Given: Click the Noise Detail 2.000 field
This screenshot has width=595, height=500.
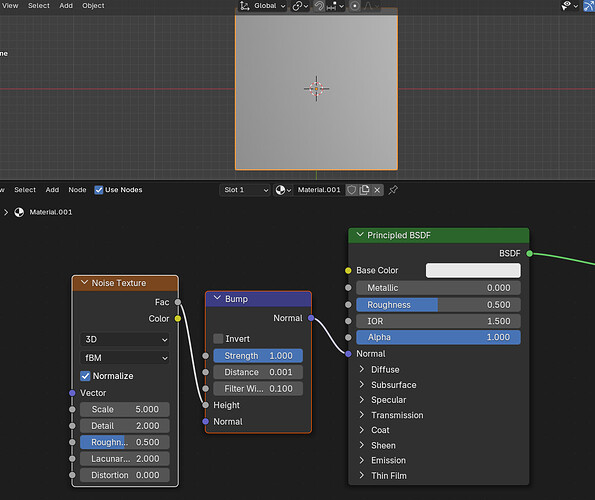Looking at the screenshot, I should (124, 426).
